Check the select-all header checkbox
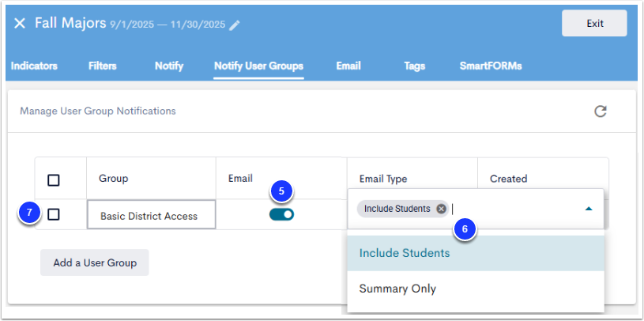This screenshot has width=644, height=321. [54, 180]
